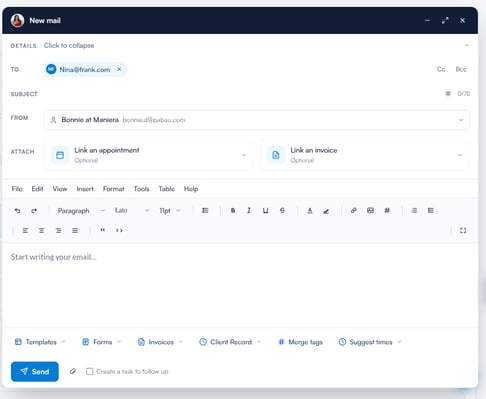The height and width of the screenshot is (399, 486).
Task: Open the line height tool
Action: point(205,211)
